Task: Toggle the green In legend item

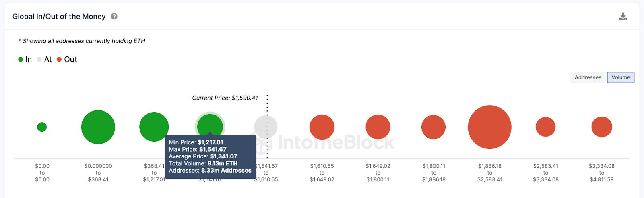Action: (x=25, y=60)
